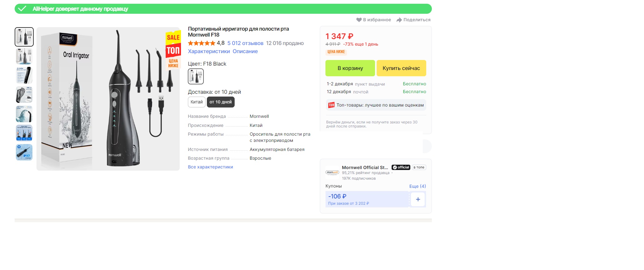Open the 5 012 отзывов reviews link
Image resolution: width=644 pixels, height=270 pixels.
pos(245,43)
